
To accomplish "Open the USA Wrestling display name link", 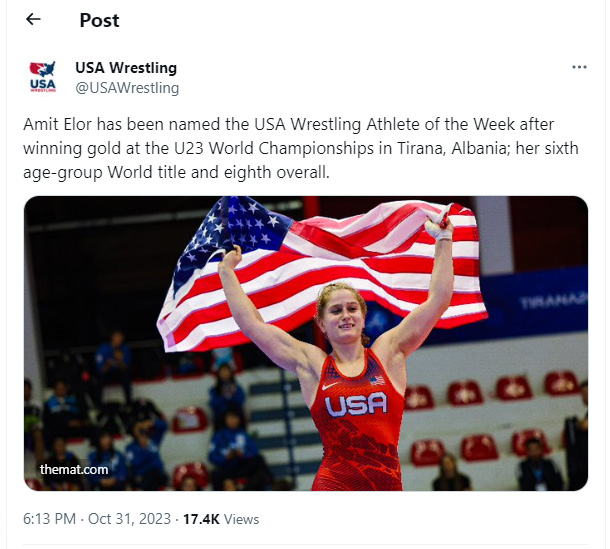I will click(x=126, y=68).
